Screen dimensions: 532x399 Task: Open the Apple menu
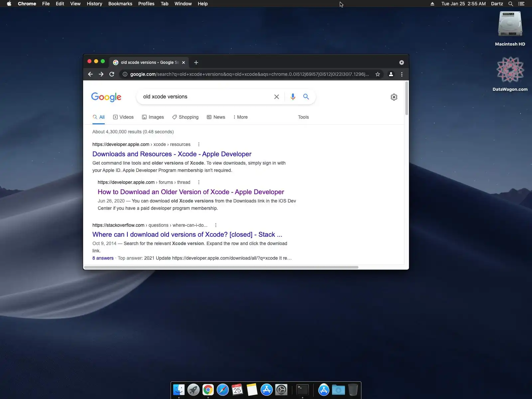tap(9, 4)
